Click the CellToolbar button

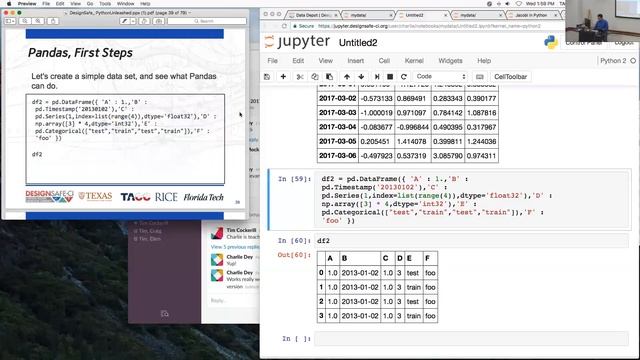(x=510, y=77)
